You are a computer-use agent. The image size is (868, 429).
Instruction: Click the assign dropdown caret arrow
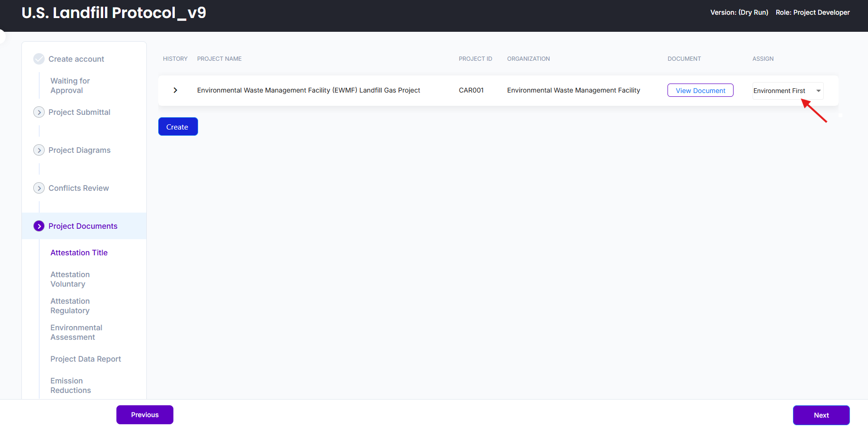pyautogui.click(x=818, y=91)
